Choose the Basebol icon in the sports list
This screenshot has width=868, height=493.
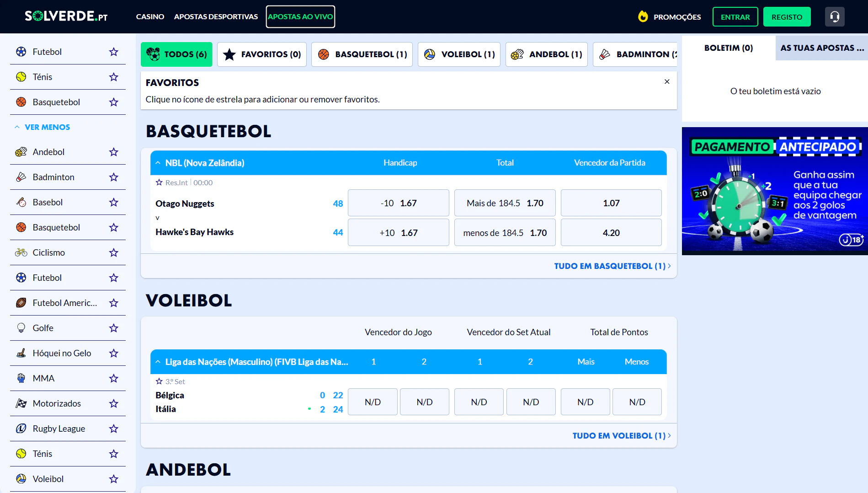pos(21,202)
